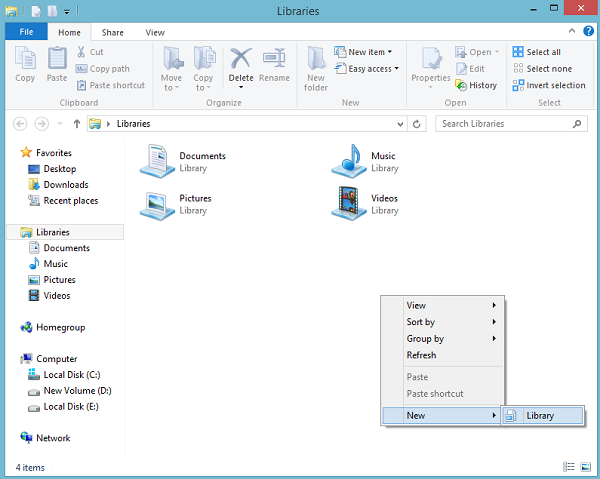This screenshot has height=479, width=600.
Task: Select New in the context menu
Action: [x=441, y=415]
